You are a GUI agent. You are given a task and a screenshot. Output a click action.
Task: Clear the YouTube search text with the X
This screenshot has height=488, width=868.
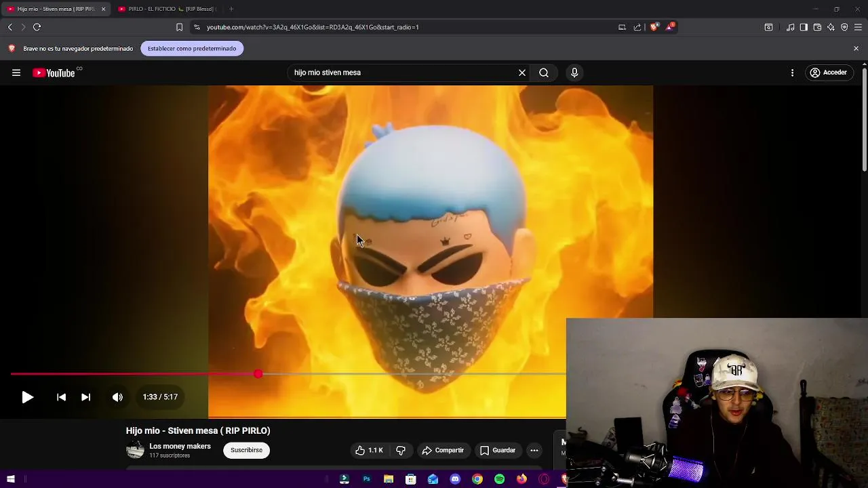(522, 73)
